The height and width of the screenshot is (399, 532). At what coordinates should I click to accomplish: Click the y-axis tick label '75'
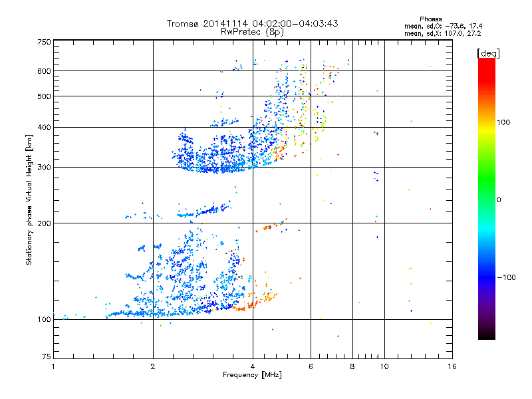click(x=47, y=356)
